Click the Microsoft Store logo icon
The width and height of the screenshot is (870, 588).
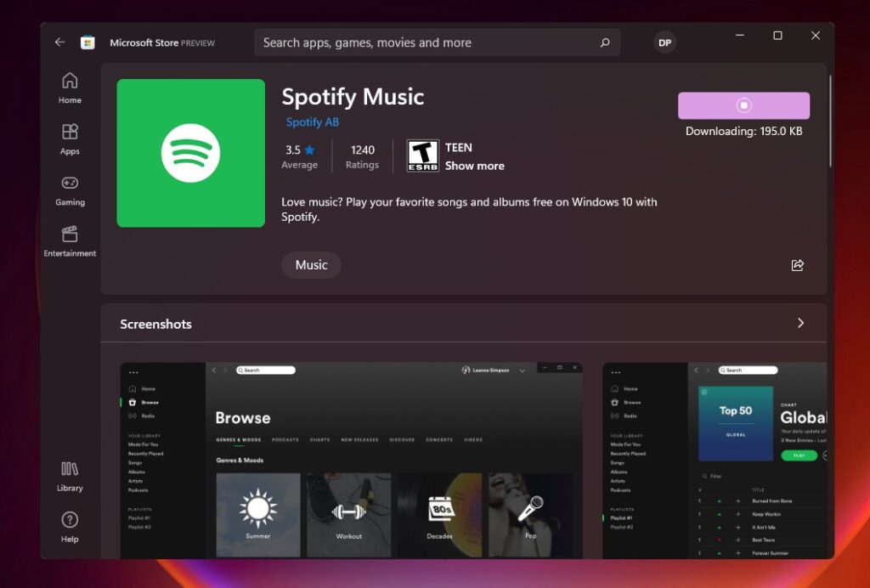pos(88,42)
